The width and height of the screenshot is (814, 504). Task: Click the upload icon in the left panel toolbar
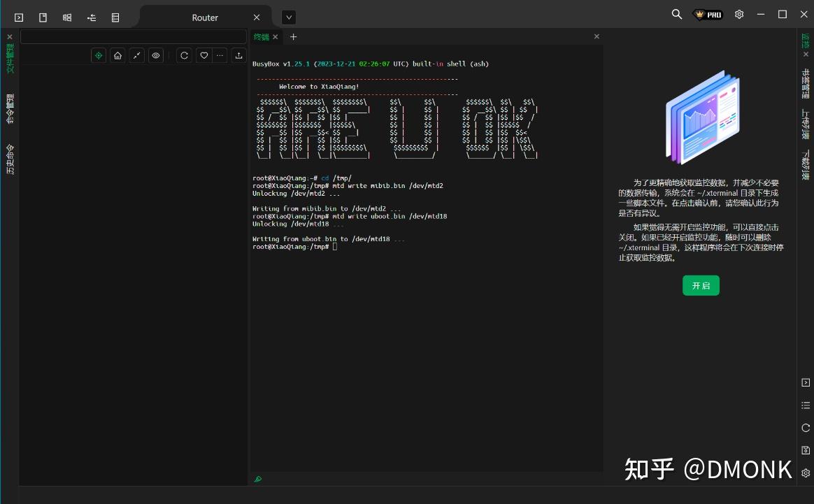tap(238, 55)
